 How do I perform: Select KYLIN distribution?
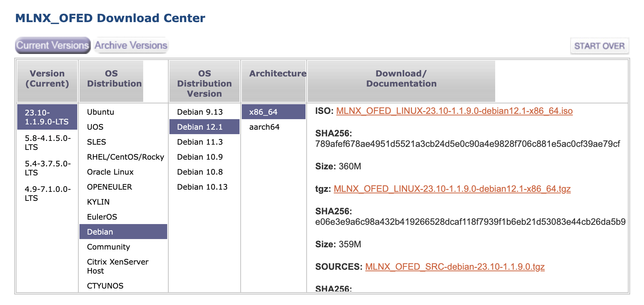[123, 202]
